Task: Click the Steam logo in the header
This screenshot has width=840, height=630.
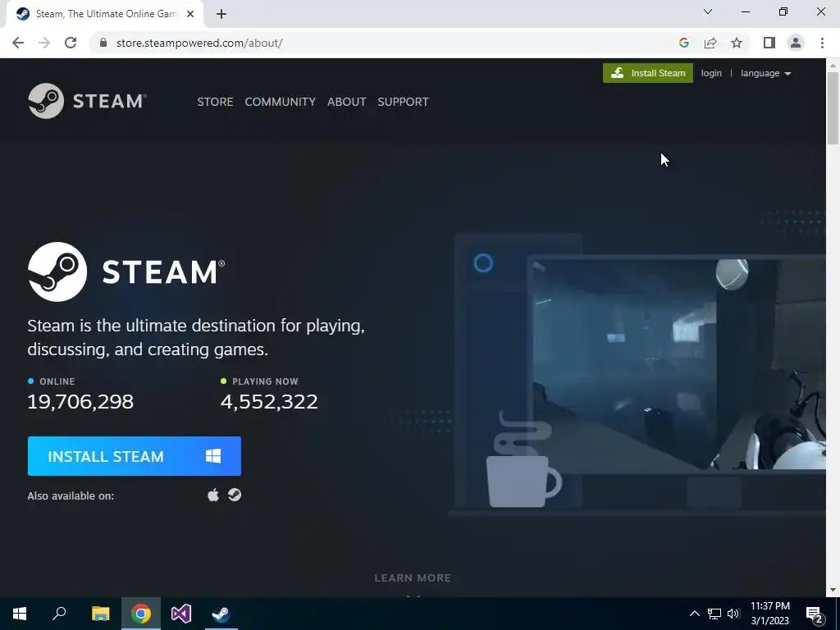Action: point(87,101)
